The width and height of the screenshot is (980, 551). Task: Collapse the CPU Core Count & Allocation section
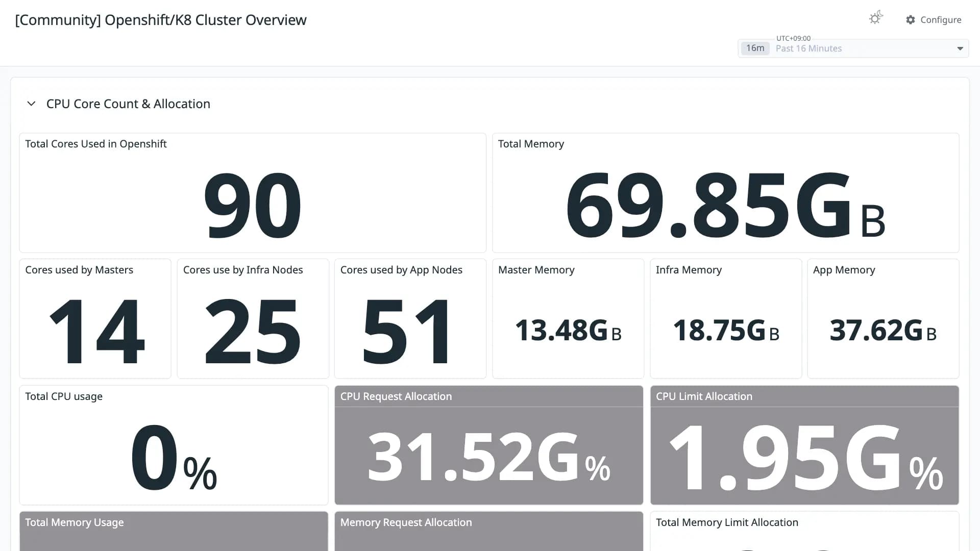pyautogui.click(x=31, y=104)
